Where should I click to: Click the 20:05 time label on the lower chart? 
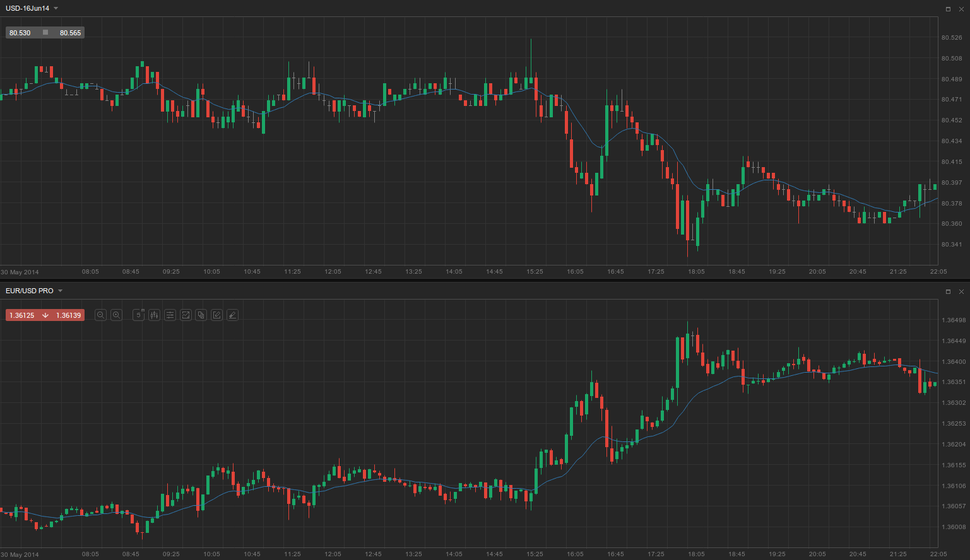pyautogui.click(x=817, y=554)
